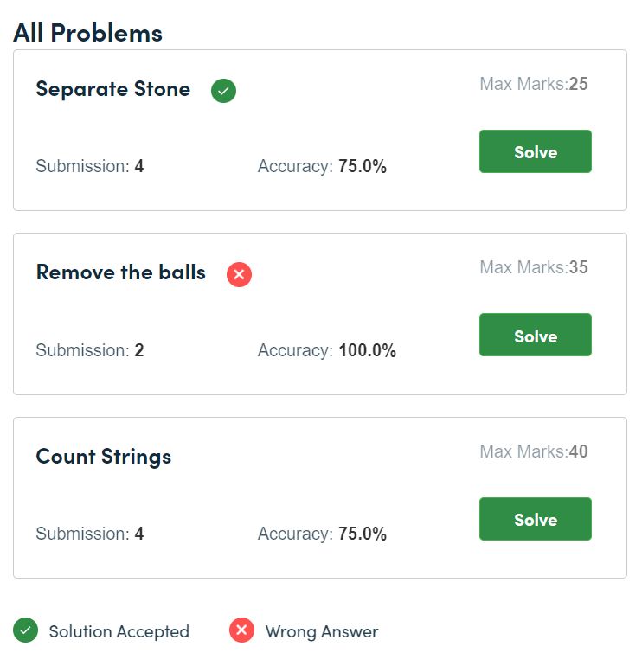Image resolution: width=642 pixels, height=672 pixels.
Task: Open the Separate Stone problem via Solve
Action: pos(536,151)
